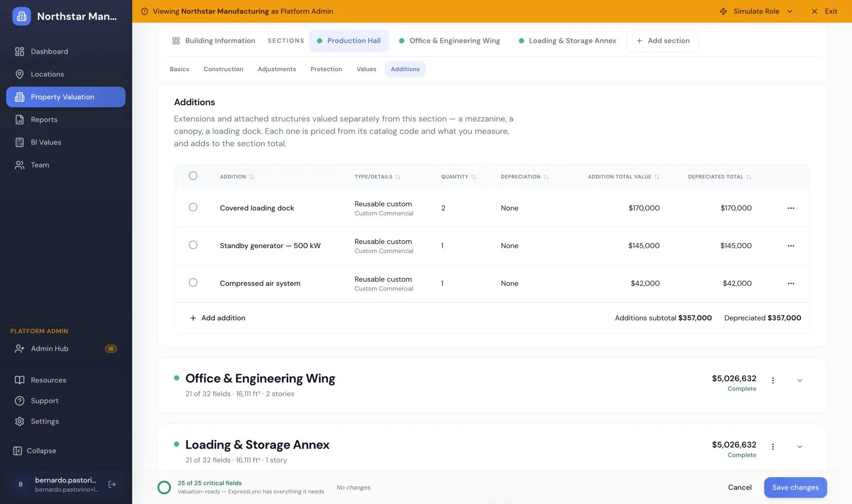Toggle the select-all circle in table header

click(x=193, y=176)
